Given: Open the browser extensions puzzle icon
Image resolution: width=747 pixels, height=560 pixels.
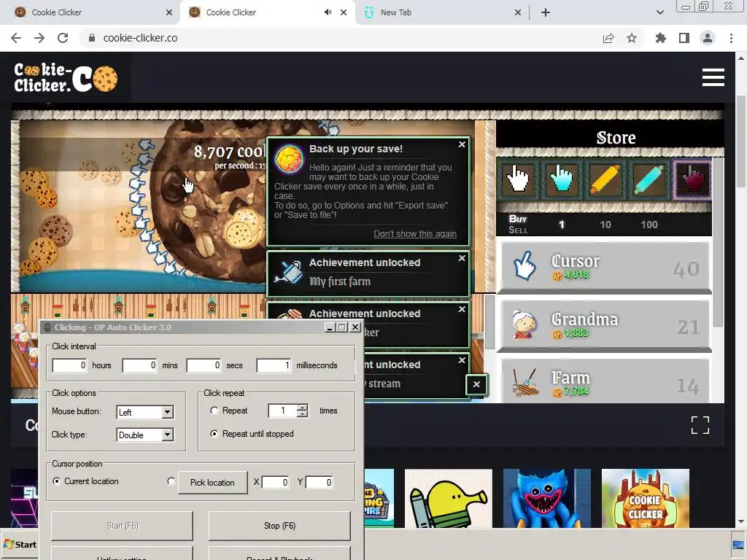Looking at the screenshot, I should point(660,38).
